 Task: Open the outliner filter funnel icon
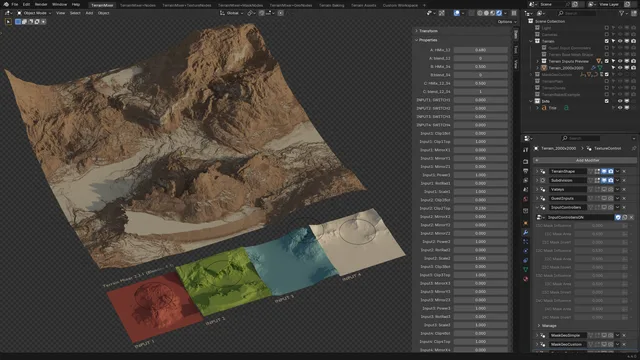pyautogui.click(x=622, y=13)
